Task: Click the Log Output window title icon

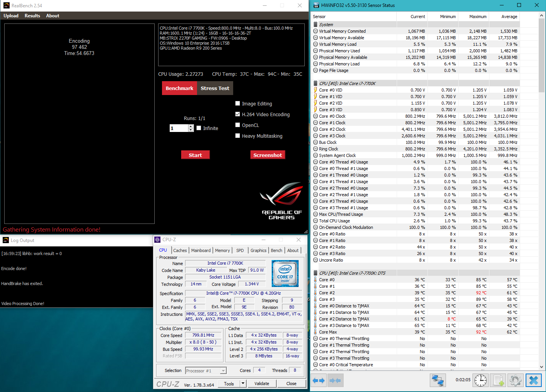Action: tap(6, 240)
